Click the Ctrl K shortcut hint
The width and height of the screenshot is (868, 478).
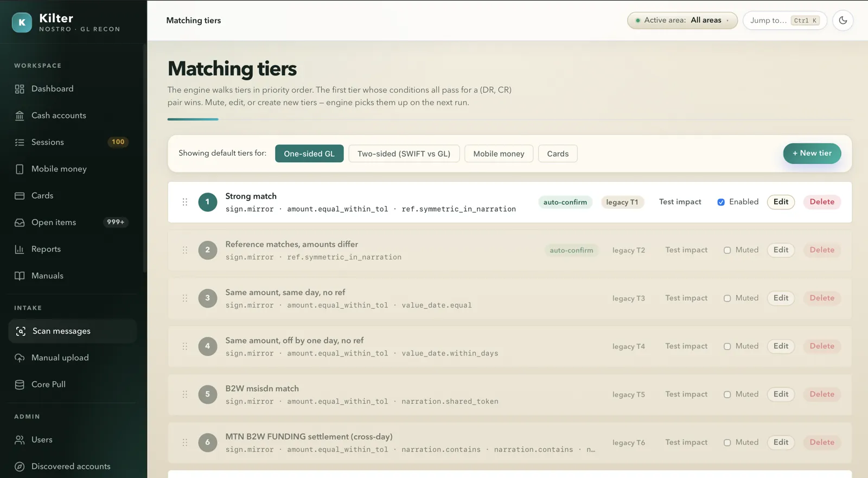(805, 21)
